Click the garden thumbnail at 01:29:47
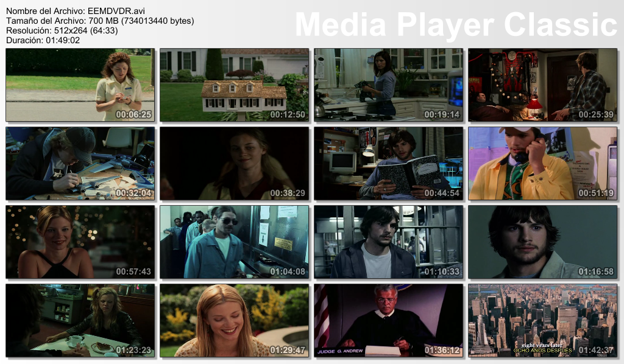This screenshot has height=364, width=624. click(234, 320)
